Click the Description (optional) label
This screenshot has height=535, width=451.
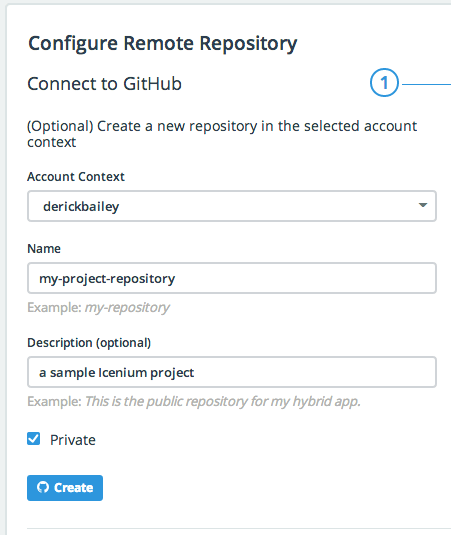pos(89,343)
